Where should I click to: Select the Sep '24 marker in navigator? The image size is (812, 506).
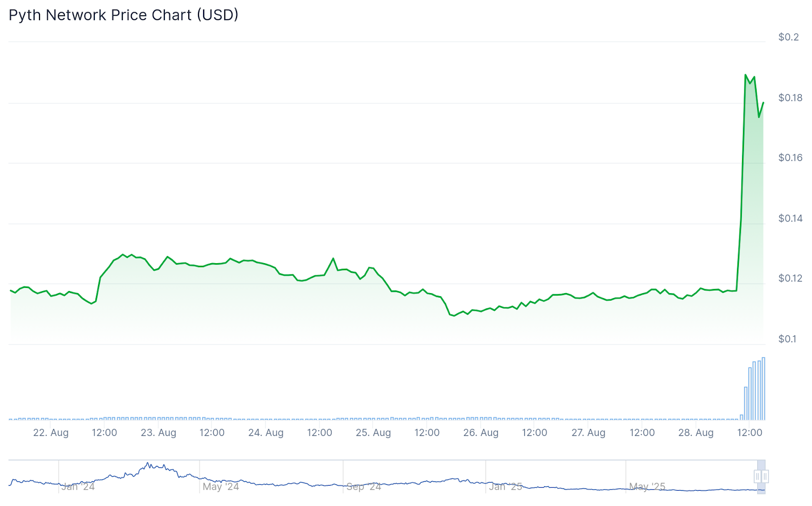363,487
